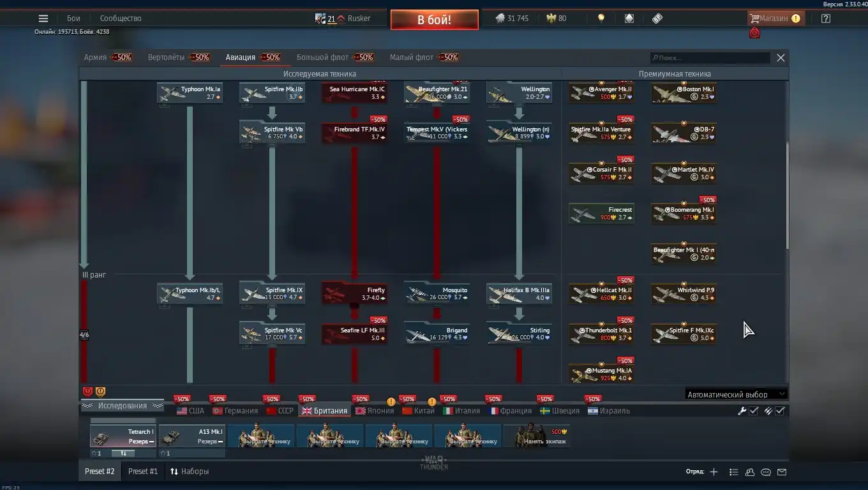The height and width of the screenshot is (490, 868).
Task: Close the research tree window
Action: pos(781,58)
